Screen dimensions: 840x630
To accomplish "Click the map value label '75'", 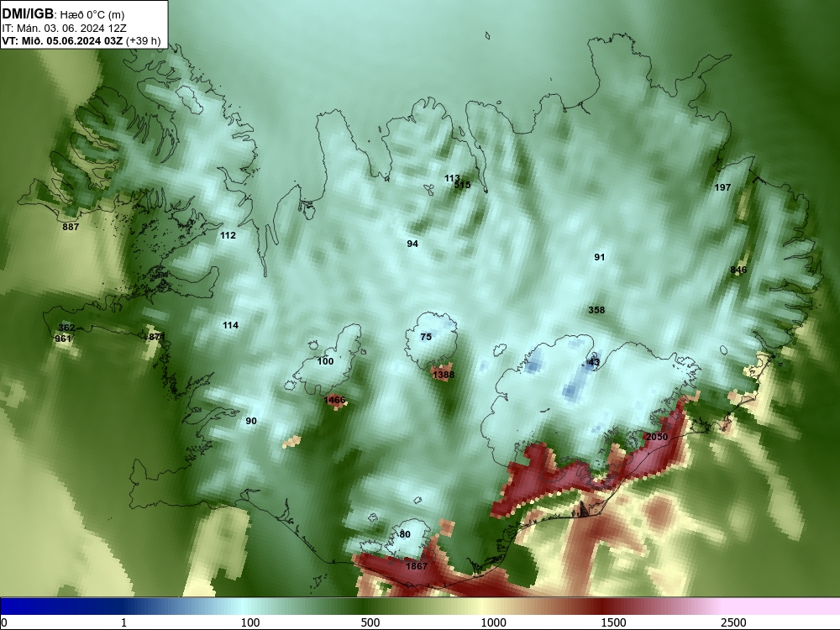I will (426, 337).
